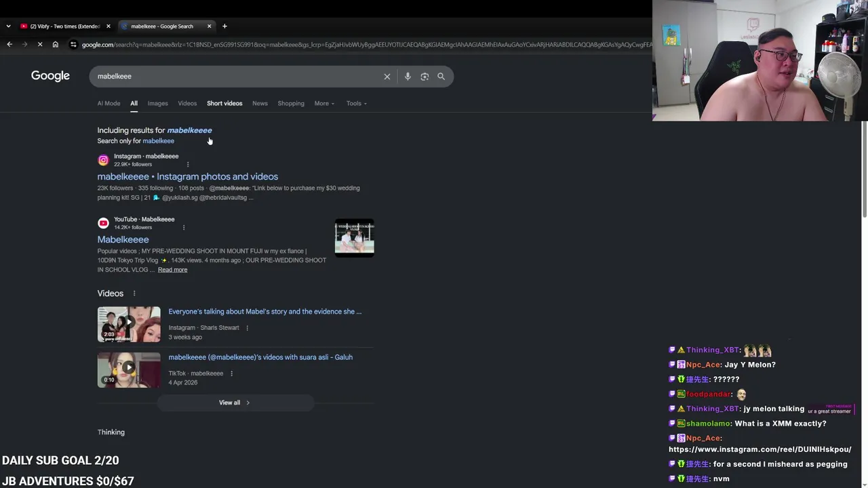Open the News results tab

click(x=260, y=104)
